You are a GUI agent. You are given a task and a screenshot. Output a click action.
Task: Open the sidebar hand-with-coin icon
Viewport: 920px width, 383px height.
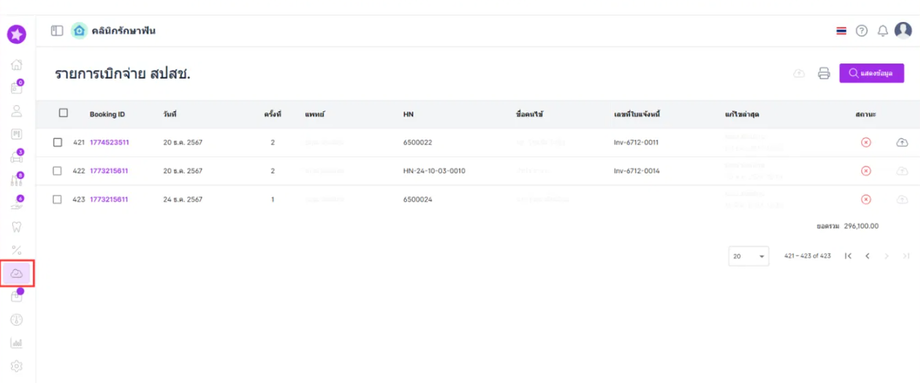pos(17,204)
